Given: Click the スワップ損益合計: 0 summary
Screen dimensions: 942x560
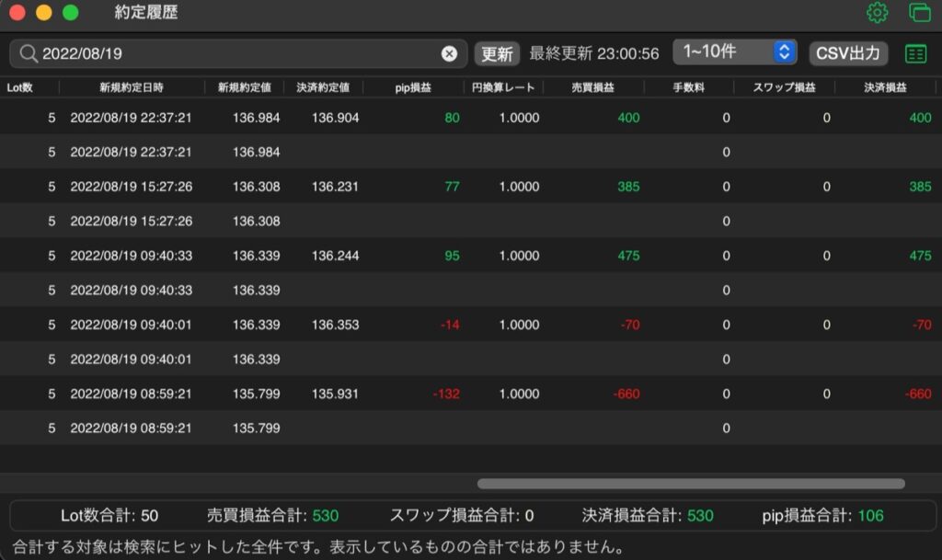Looking at the screenshot, I should (x=462, y=516).
